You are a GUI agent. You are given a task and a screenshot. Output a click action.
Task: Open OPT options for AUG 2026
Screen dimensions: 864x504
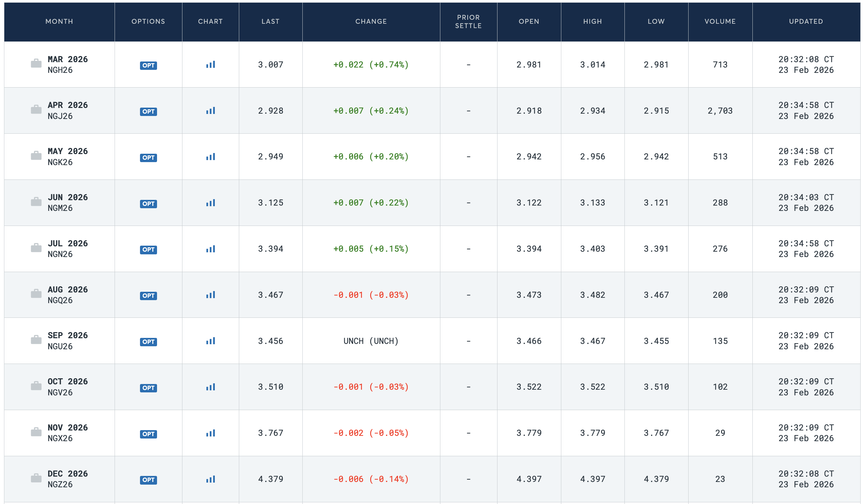pos(148,296)
